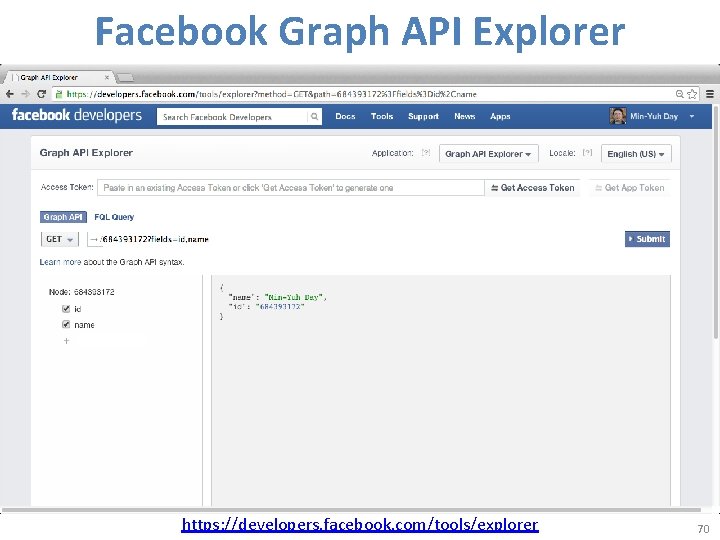Viewport: 720px width, 540px height.
Task: Click the search magnifier in Facebook Developers search
Action: [314, 117]
